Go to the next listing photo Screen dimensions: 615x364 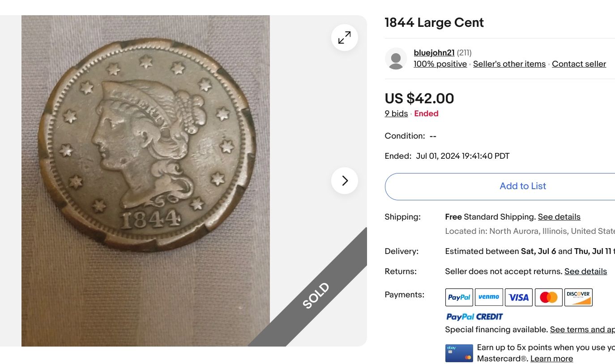(x=344, y=181)
